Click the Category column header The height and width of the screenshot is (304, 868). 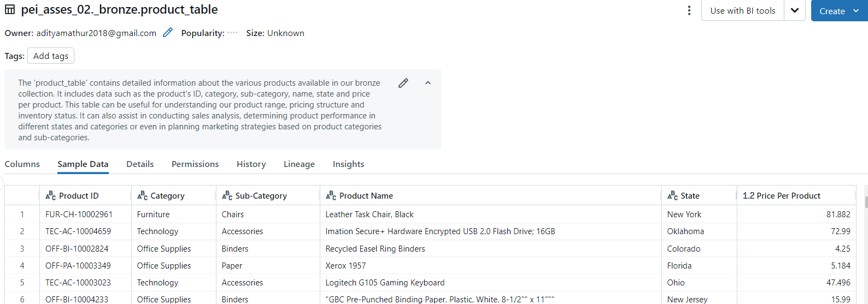point(174,195)
